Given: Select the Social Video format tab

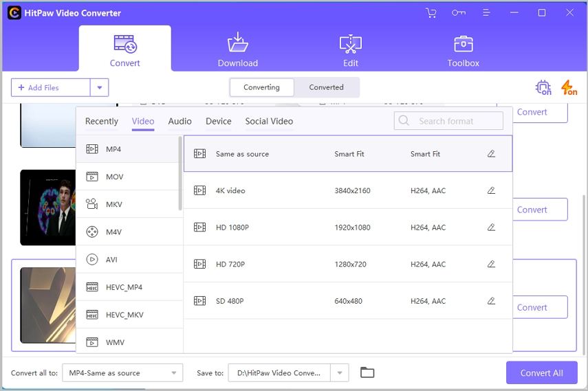Looking at the screenshot, I should pos(270,122).
